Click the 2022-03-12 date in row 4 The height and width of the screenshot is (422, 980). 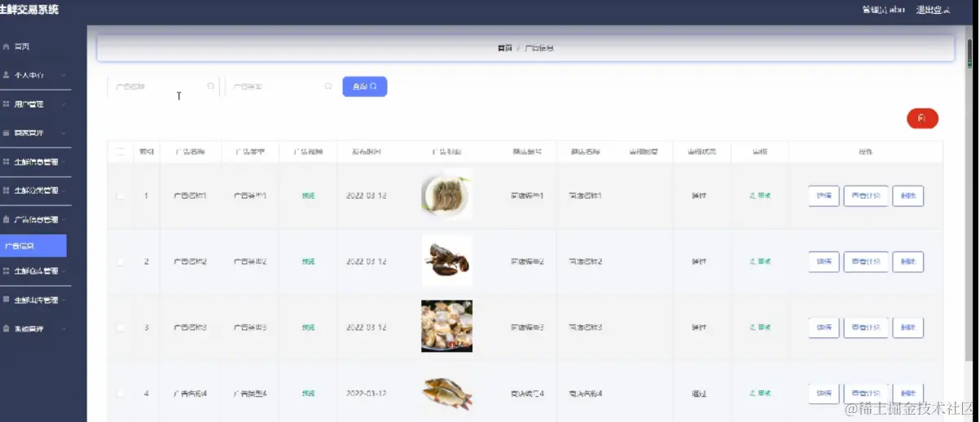pos(367,393)
